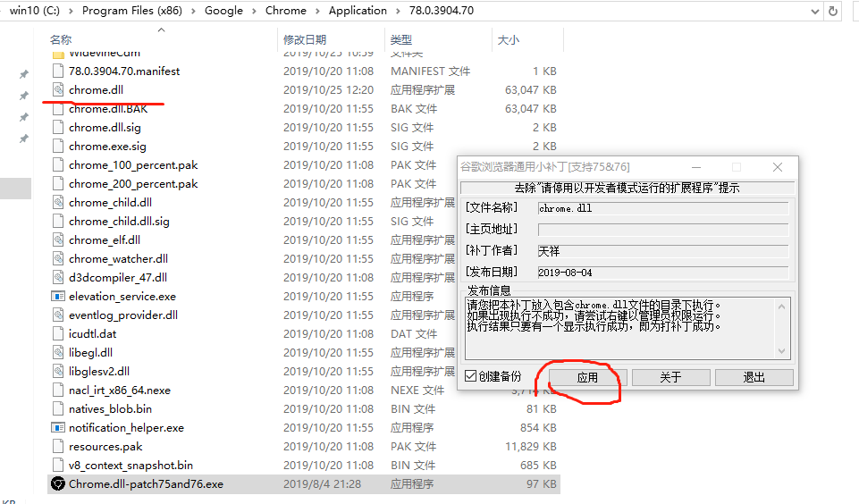Select the notification_helper.exe file name
859x504 pixels.
(x=126, y=427)
